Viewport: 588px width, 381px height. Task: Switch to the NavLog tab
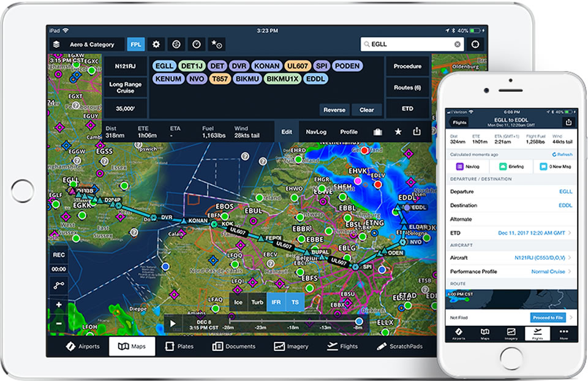pyautogui.click(x=316, y=132)
